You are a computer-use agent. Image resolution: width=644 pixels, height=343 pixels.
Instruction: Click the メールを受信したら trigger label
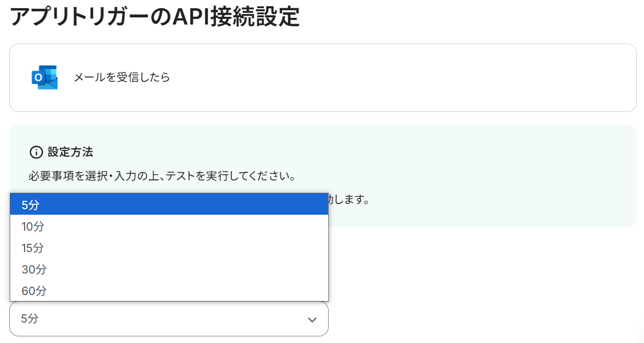122,78
